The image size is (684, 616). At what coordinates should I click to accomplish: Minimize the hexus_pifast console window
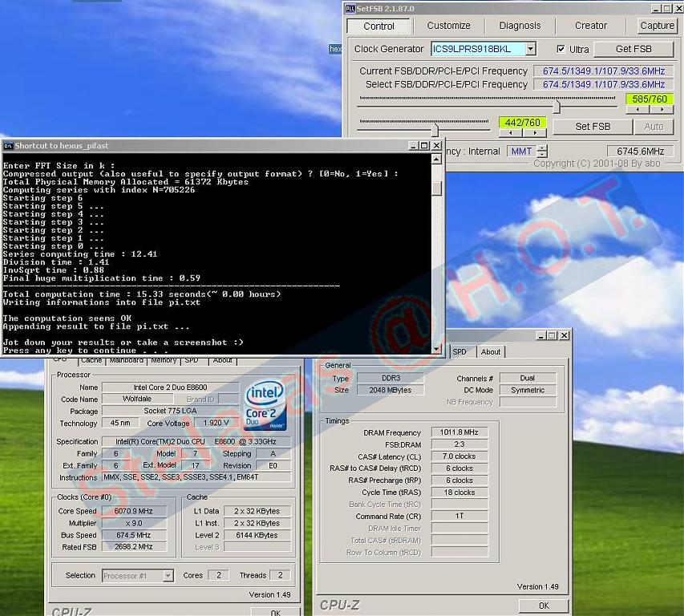[x=413, y=146]
